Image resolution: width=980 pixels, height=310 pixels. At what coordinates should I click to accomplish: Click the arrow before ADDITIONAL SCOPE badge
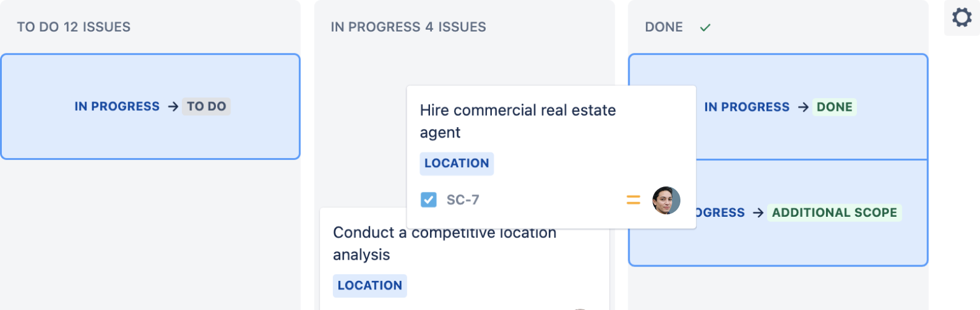[x=758, y=213]
